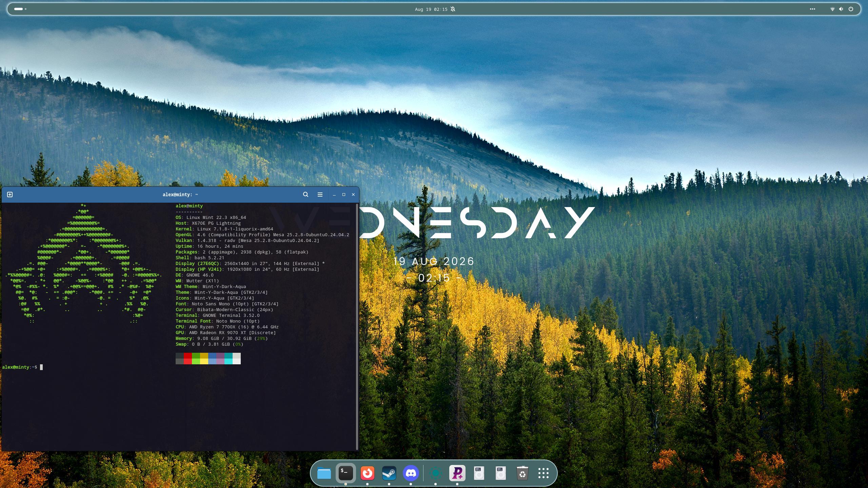Screen dimensions: 868x488
Task: Click the "Kernel: Linux 7.1.8-1-liquorix-amd64" line
Action: click(224, 229)
